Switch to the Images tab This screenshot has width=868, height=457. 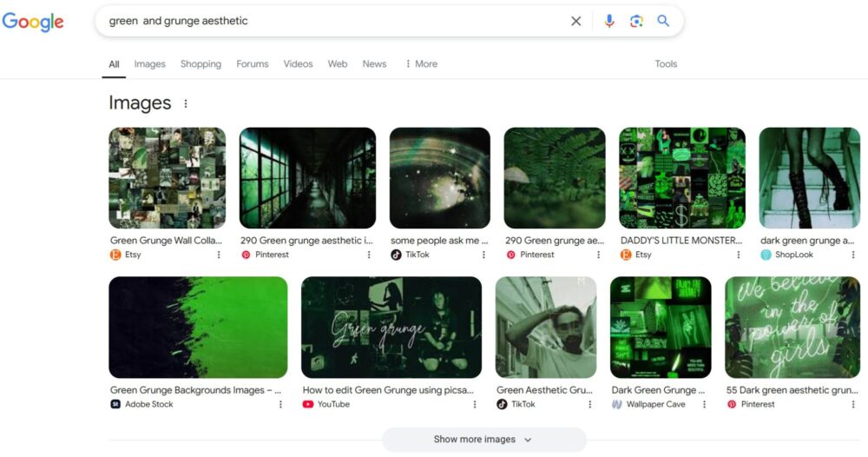click(149, 63)
